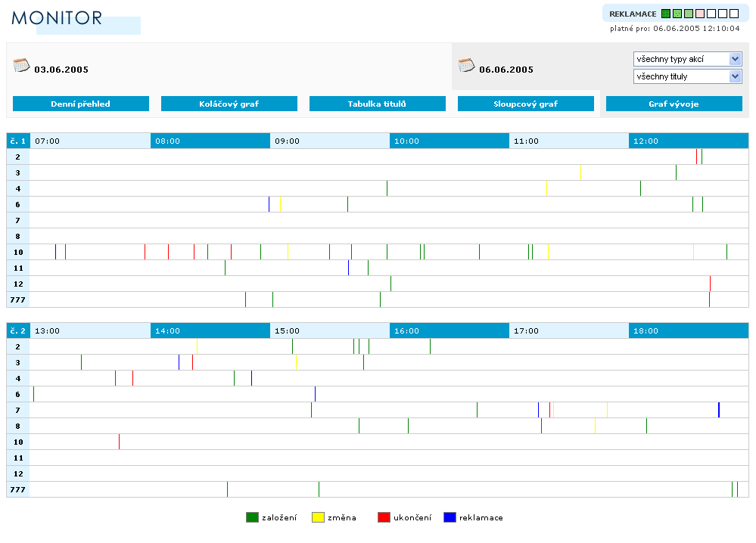The height and width of the screenshot is (543, 756).
Task: Go to the Graf vývoje view
Action: tap(674, 104)
